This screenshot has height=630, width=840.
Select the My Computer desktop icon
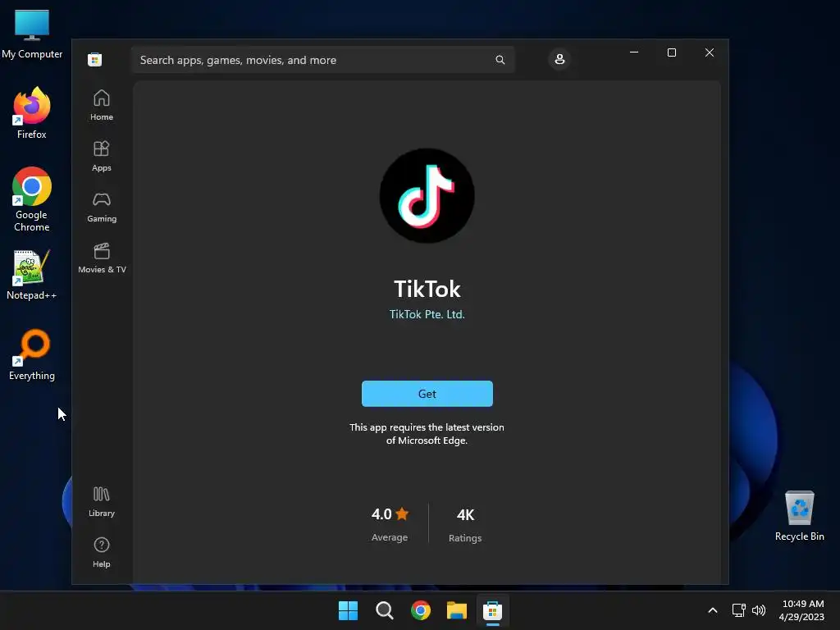coord(32,34)
